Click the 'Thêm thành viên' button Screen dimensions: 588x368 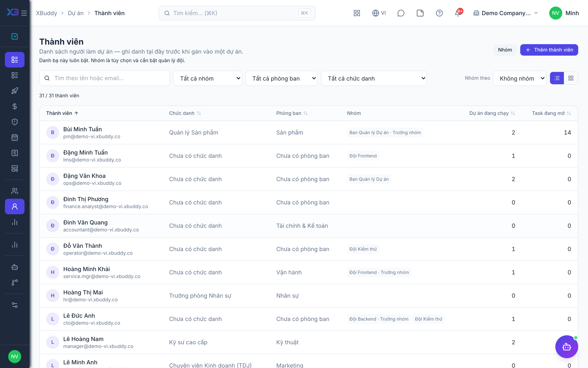click(549, 50)
